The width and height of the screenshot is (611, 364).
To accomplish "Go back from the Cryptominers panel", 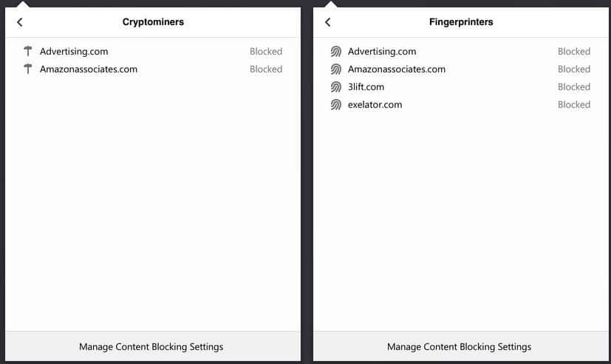I will pos(20,22).
